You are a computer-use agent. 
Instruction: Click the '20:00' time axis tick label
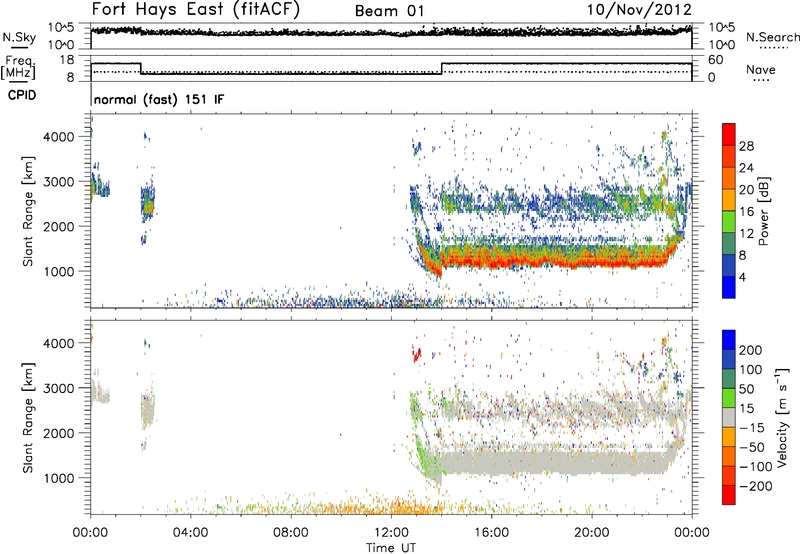[592, 533]
